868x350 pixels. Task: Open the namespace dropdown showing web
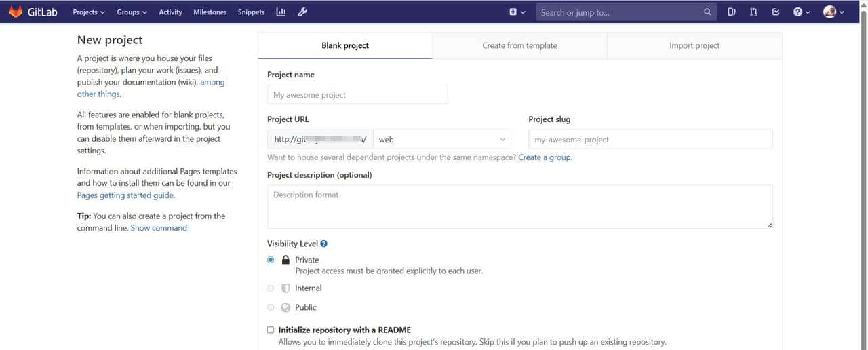(442, 139)
